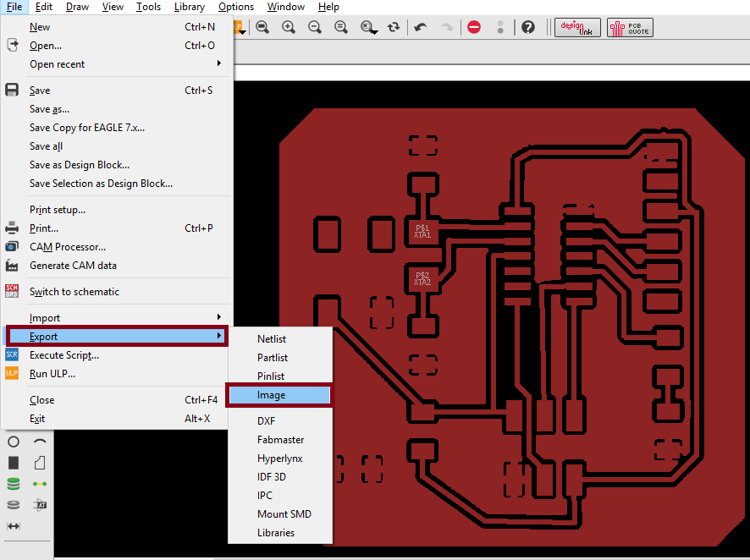Select the Attribute AT tool
Viewport: 750px width, 560px height.
[x=40, y=504]
